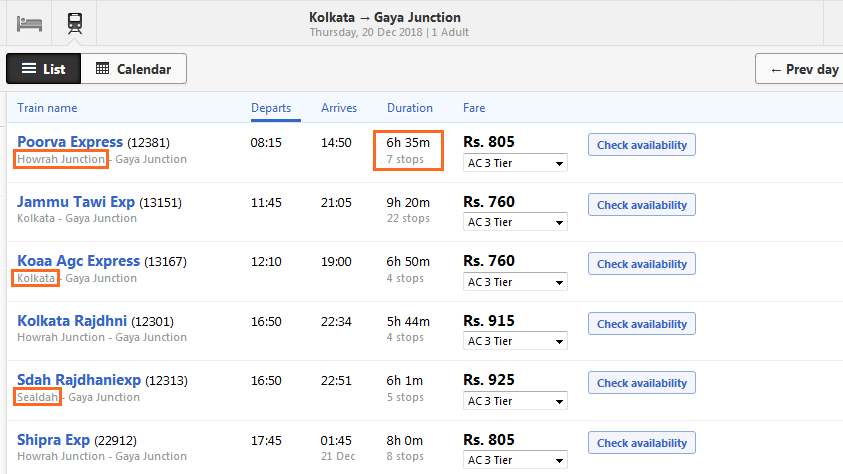
Task: Sort trains by Duration column
Action: click(410, 108)
